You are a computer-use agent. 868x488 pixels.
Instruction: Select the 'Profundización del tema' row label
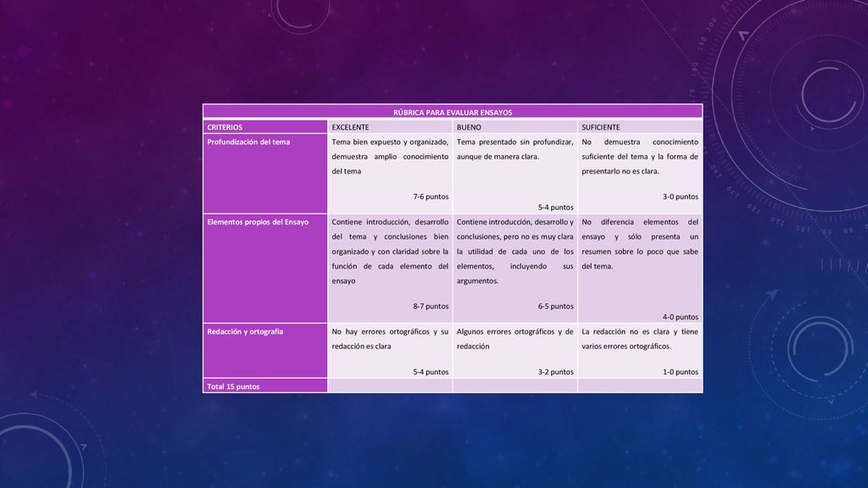pyautogui.click(x=248, y=142)
